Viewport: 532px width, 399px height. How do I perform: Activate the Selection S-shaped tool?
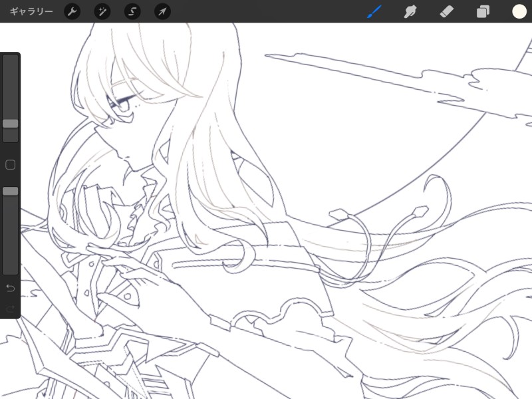132,12
